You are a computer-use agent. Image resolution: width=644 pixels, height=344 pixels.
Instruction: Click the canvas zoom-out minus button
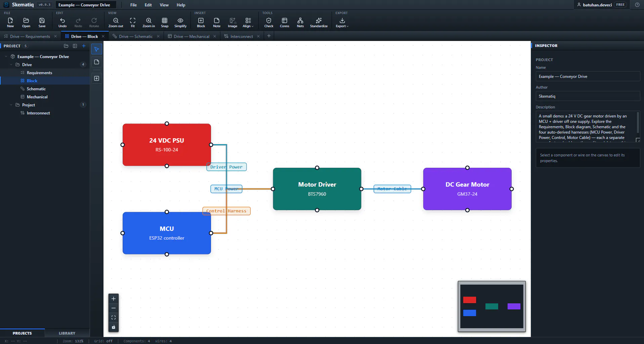coord(114,308)
